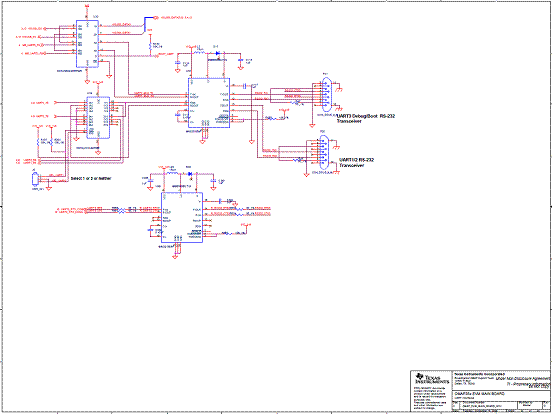The image size is (553, 415).
Task: Click the Texas Instruments logo
Action: point(432,379)
